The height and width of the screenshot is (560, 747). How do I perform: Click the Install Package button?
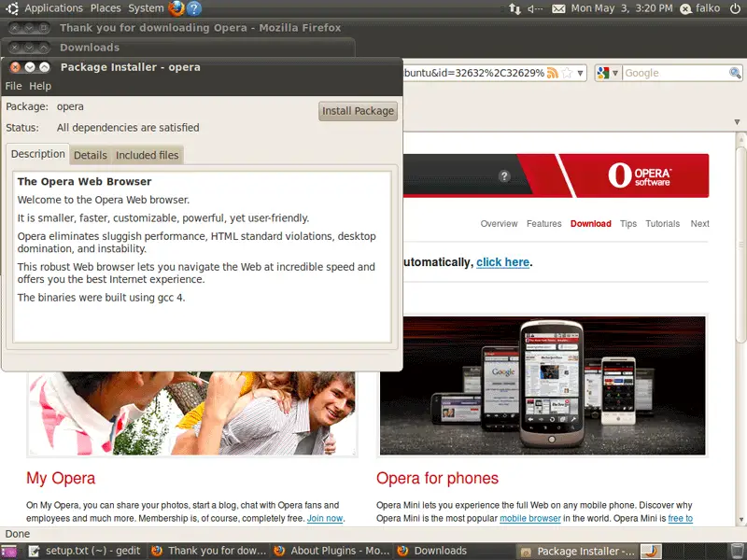coord(358,111)
